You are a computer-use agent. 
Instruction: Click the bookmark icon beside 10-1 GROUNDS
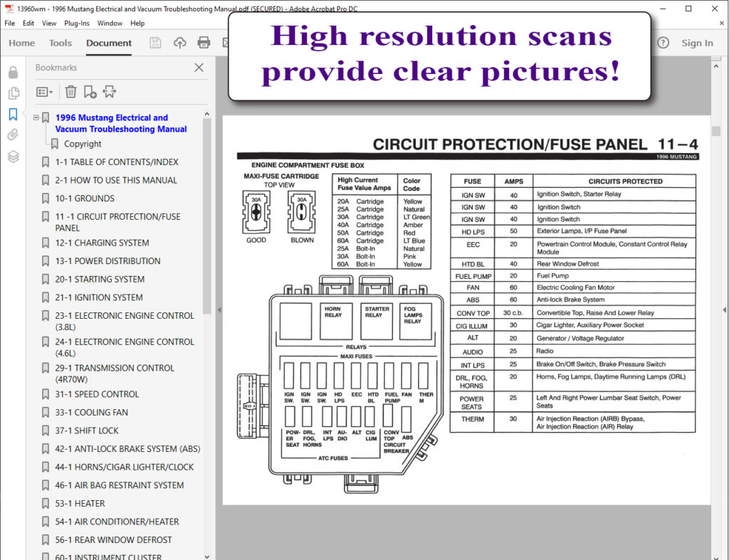[x=46, y=199]
